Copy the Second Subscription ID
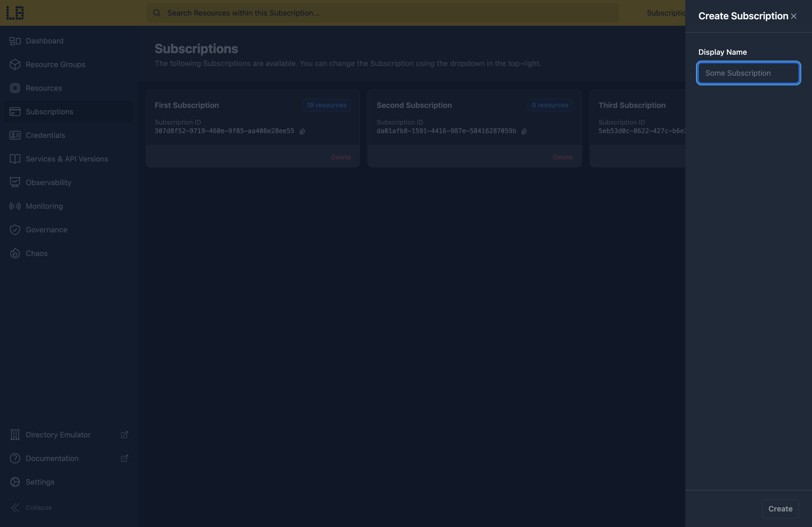Screen dimensions: 812x527 point(524,131)
